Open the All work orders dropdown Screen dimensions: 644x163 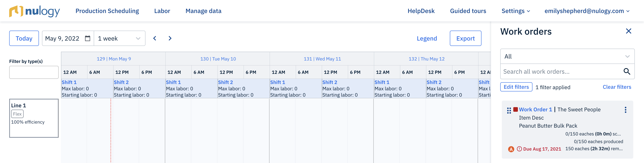(x=567, y=56)
